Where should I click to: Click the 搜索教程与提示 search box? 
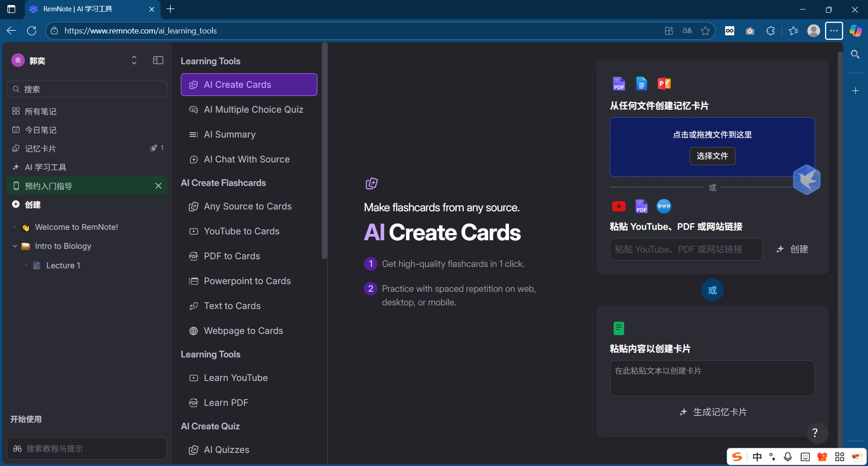(x=87, y=448)
